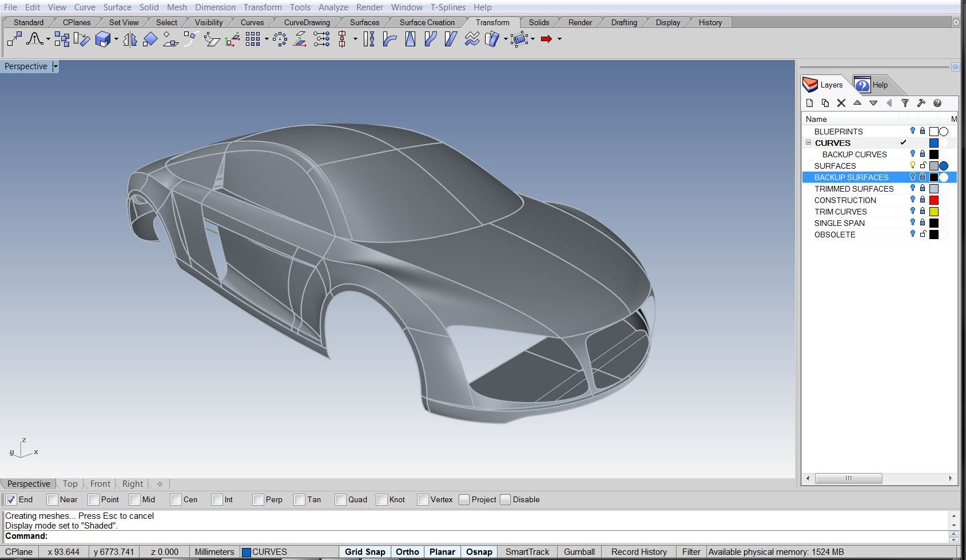Enable the Perp osnap checkbox
The height and width of the screenshot is (560, 966).
[258, 499]
